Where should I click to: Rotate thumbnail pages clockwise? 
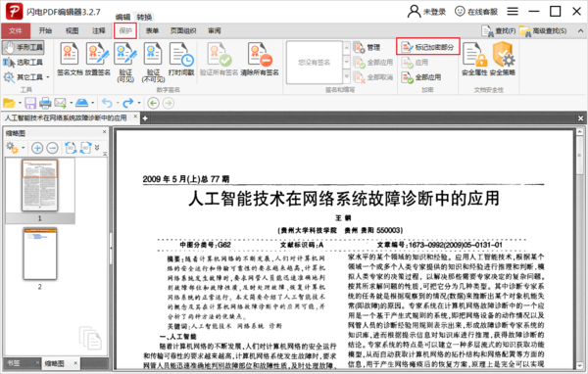click(86, 148)
